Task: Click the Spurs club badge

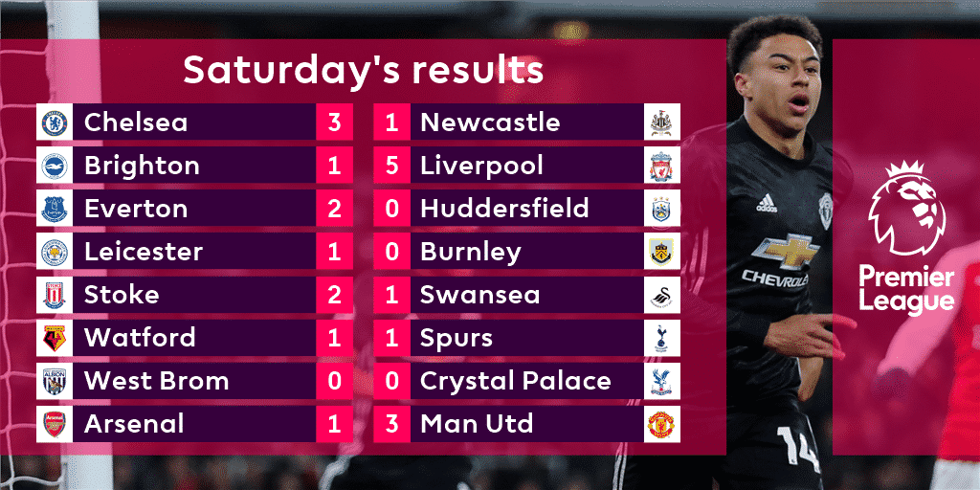Action: click(x=661, y=338)
